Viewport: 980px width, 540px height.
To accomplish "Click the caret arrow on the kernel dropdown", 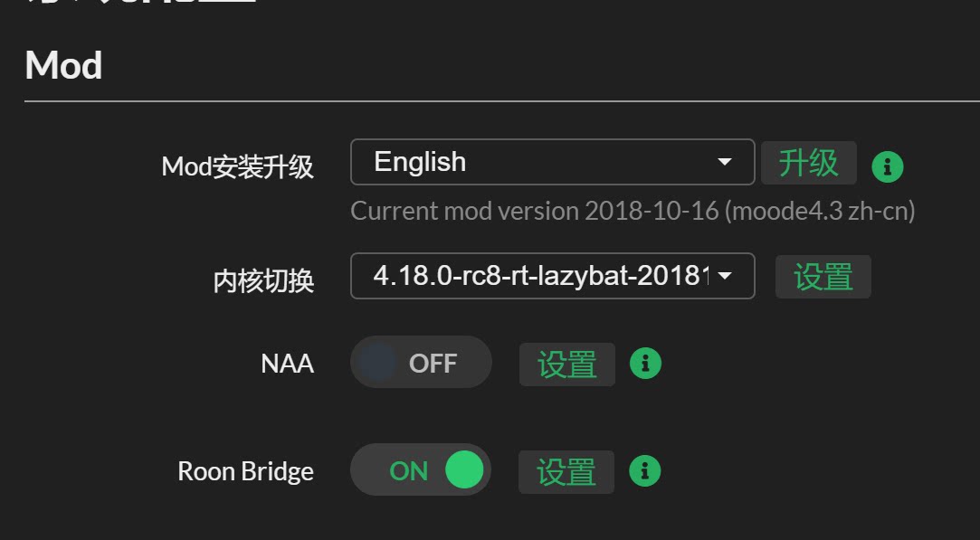I will coord(725,277).
